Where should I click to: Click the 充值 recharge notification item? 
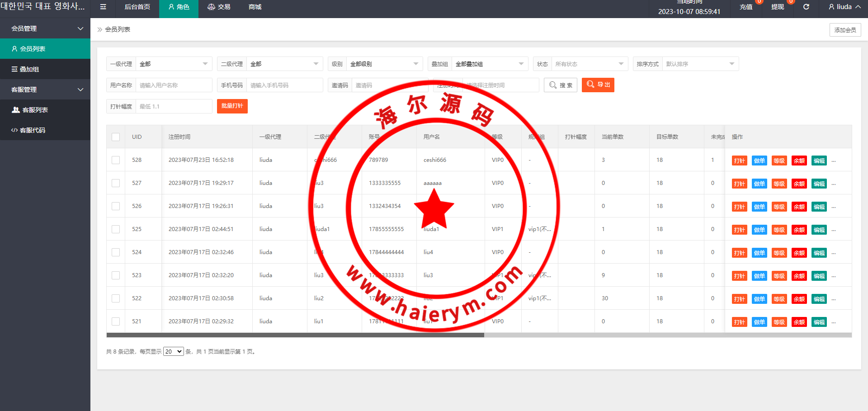point(746,7)
